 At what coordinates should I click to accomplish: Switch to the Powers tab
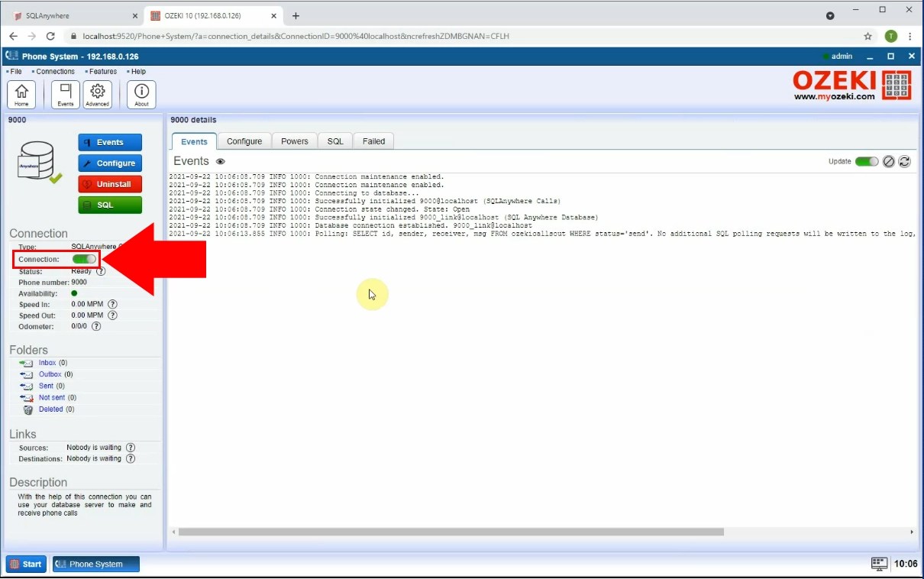[295, 141]
